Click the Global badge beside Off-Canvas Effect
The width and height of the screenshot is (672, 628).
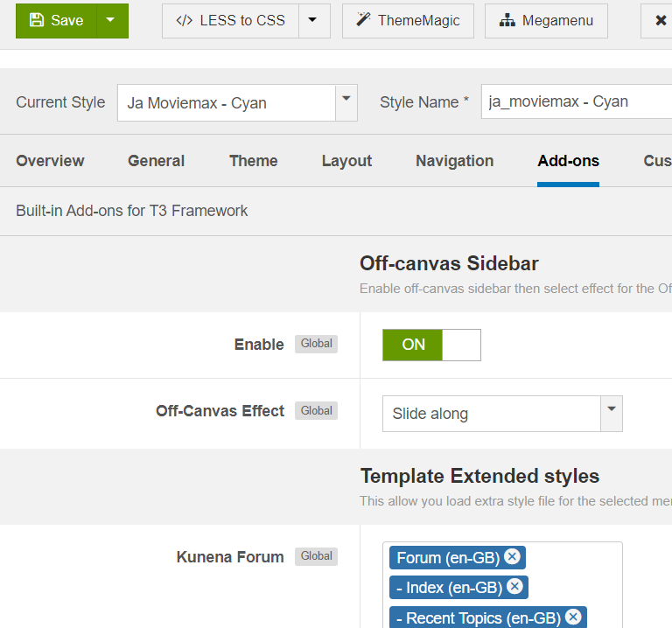316,411
